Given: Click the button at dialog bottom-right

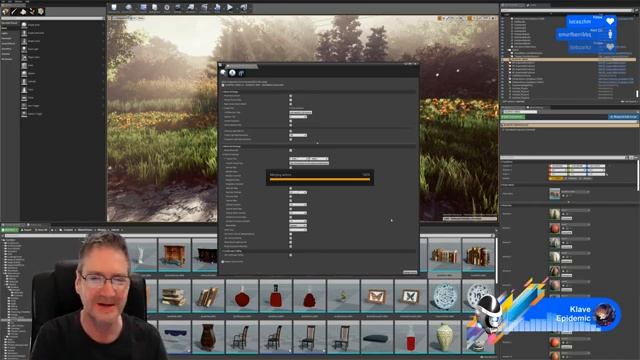Looking at the screenshot, I should tap(410, 272).
